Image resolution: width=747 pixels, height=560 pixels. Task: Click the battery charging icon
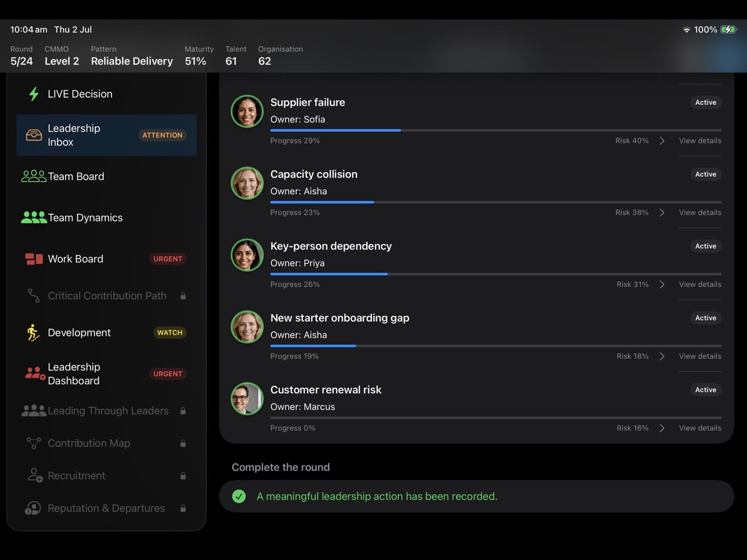tap(728, 30)
